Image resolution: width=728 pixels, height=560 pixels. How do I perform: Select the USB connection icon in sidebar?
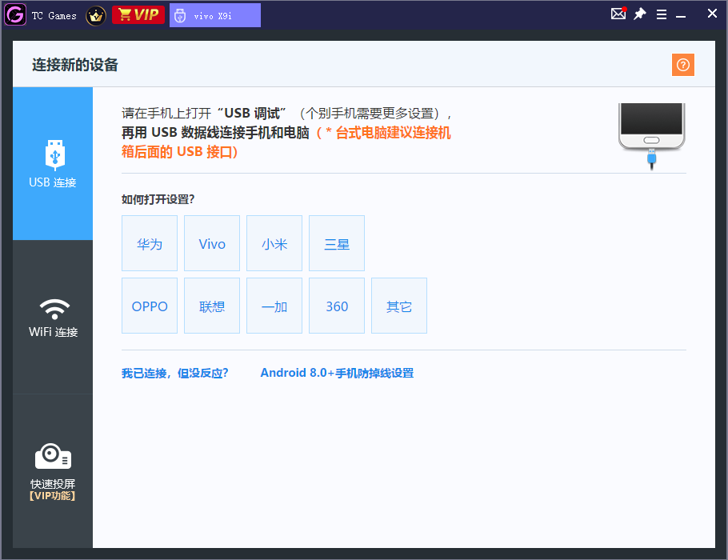point(53,153)
